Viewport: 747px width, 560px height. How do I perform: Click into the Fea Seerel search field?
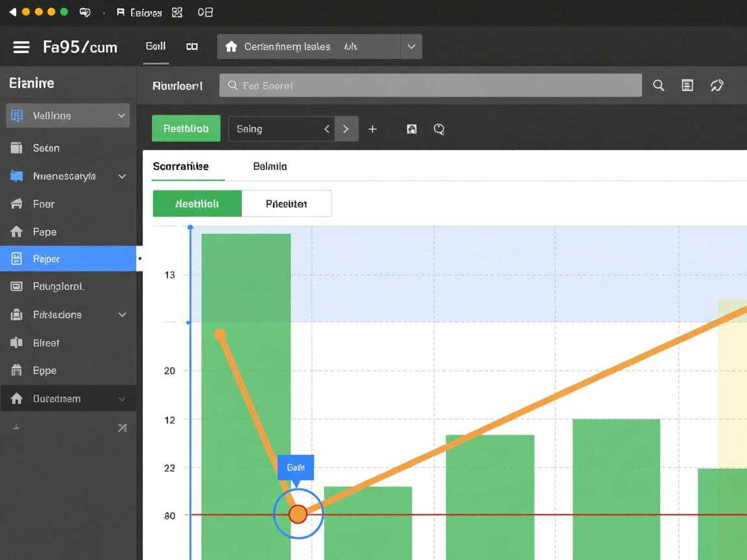[431, 86]
